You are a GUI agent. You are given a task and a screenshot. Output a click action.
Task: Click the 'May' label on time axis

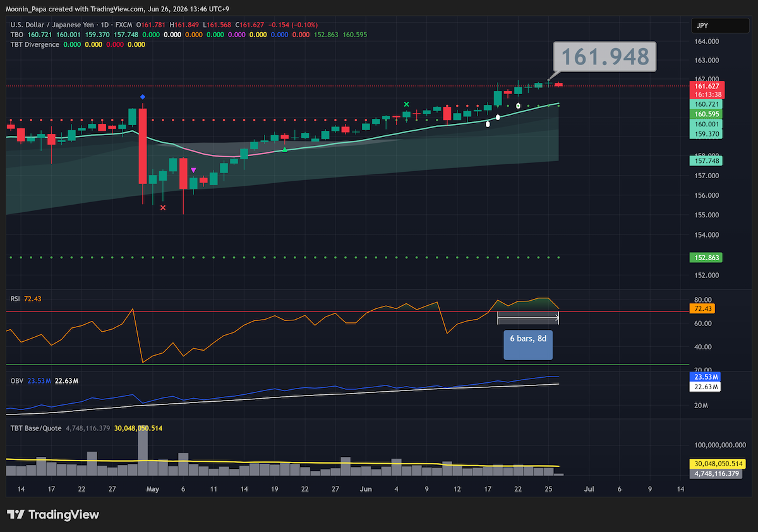pyautogui.click(x=152, y=489)
